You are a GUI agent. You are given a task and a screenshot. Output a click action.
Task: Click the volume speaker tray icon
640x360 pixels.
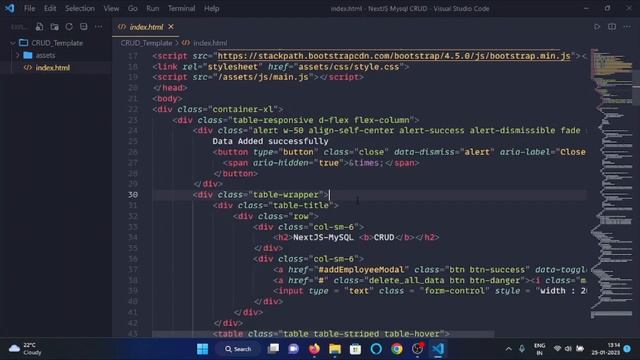pos(568,349)
